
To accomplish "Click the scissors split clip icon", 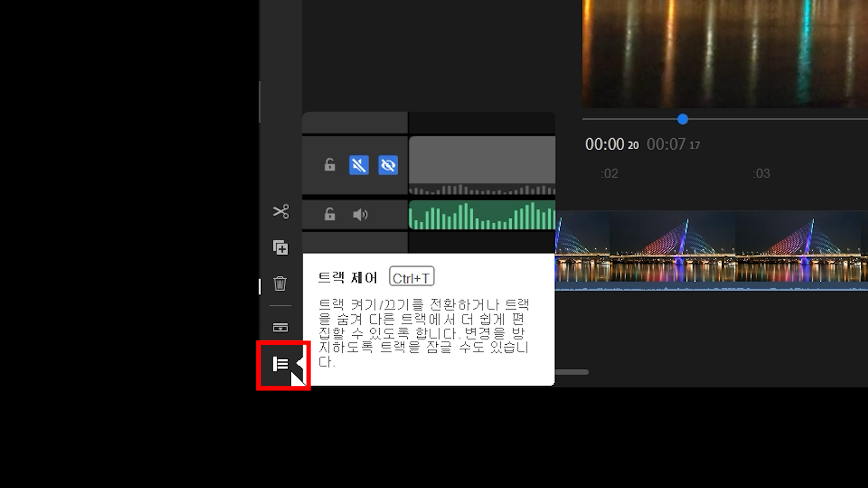I will coord(281,211).
